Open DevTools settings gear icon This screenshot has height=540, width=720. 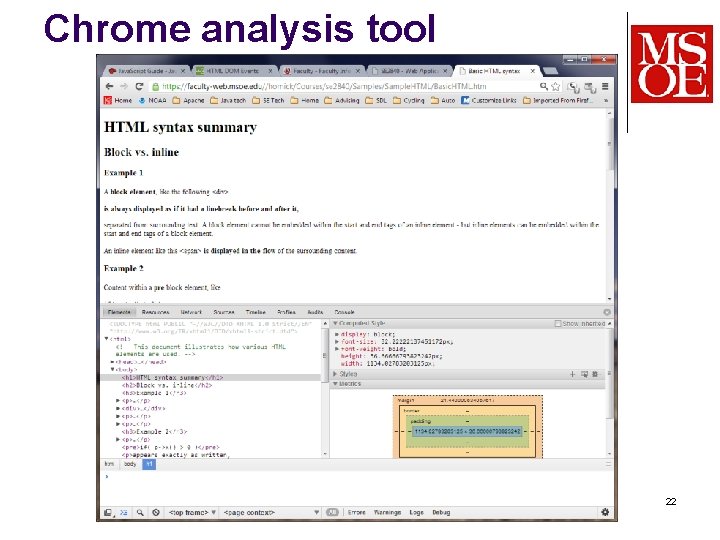605,512
